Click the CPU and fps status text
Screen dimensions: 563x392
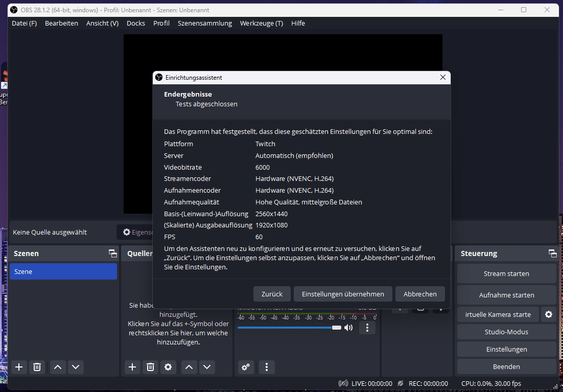coord(491,383)
